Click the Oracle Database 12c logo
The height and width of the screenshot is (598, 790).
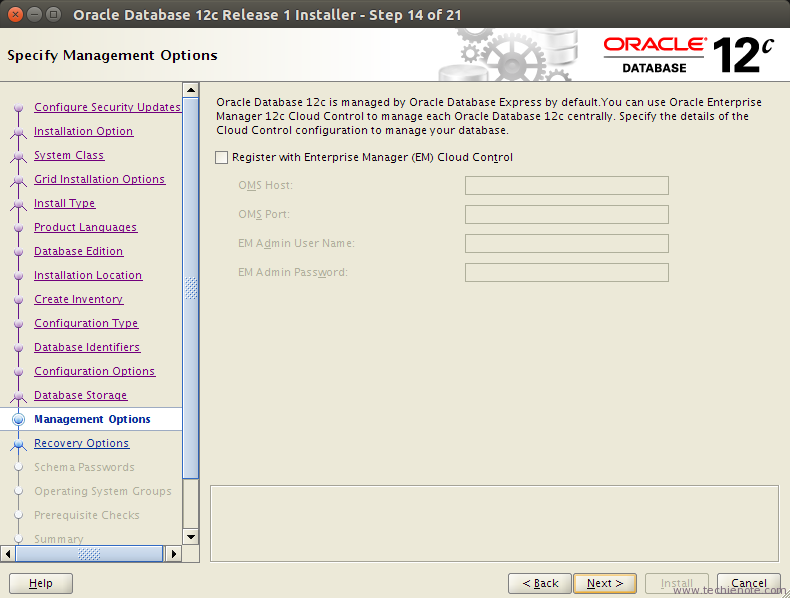689,55
